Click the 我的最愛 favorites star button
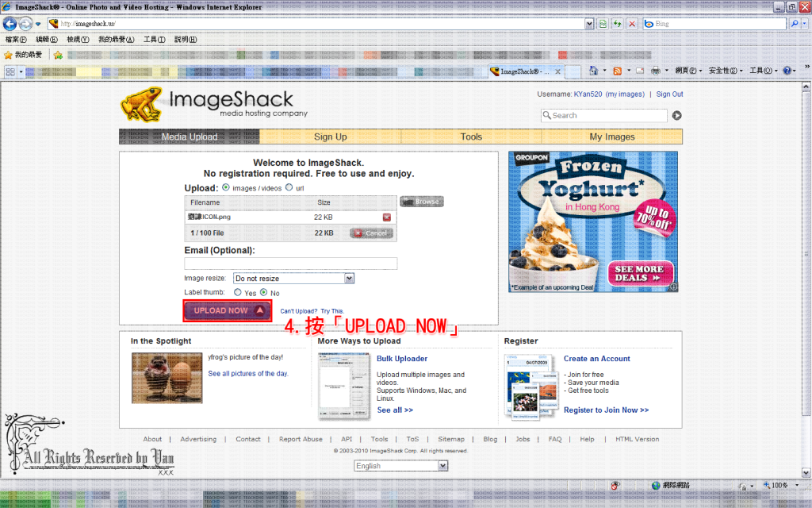 pyautogui.click(x=23, y=55)
